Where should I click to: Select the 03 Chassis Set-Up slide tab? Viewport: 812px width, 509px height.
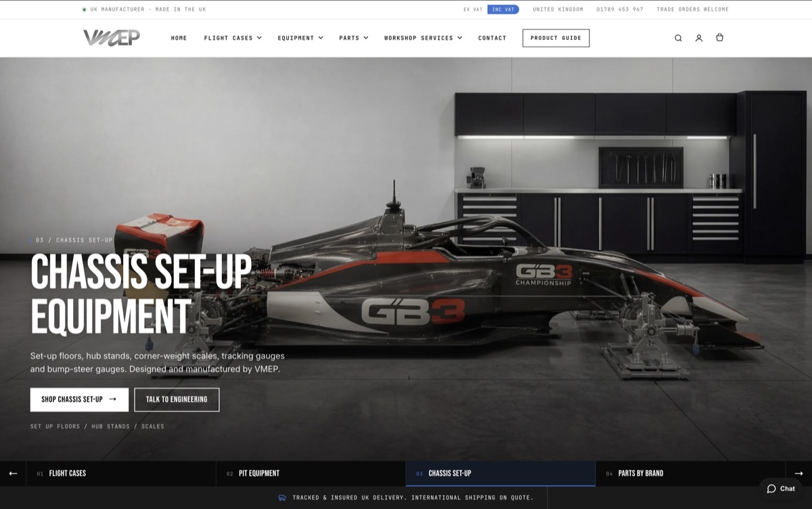pos(501,473)
